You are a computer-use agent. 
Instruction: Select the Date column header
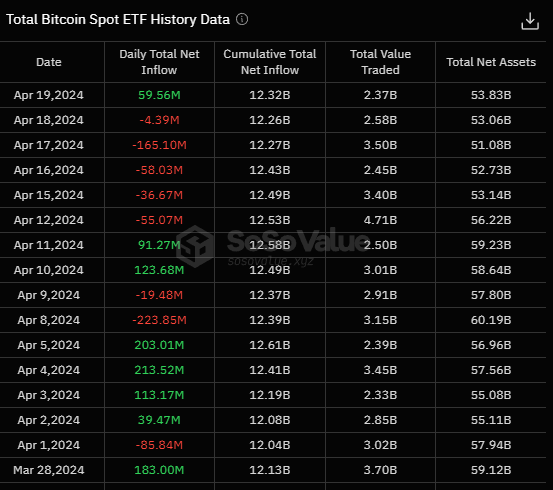(x=49, y=62)
